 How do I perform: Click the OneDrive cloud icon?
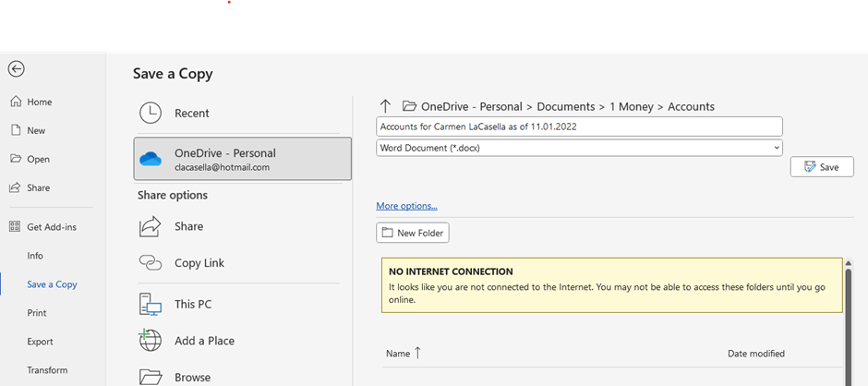tap(150, 159)
